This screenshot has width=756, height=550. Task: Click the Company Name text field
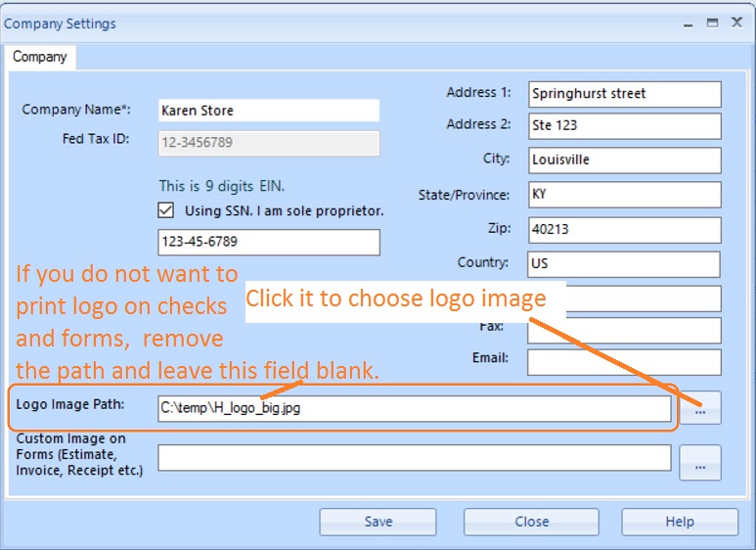(x=268, y=111)
